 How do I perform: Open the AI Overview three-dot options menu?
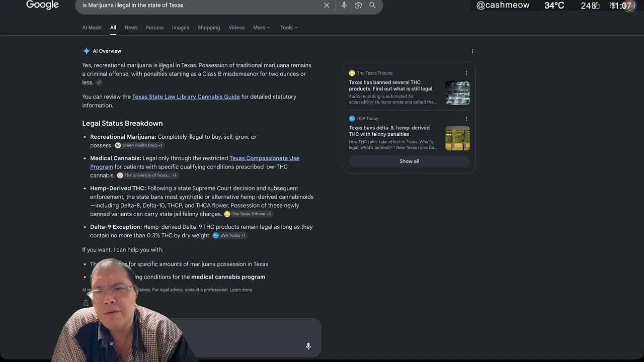pyautogui.click(x=472, y=51)
